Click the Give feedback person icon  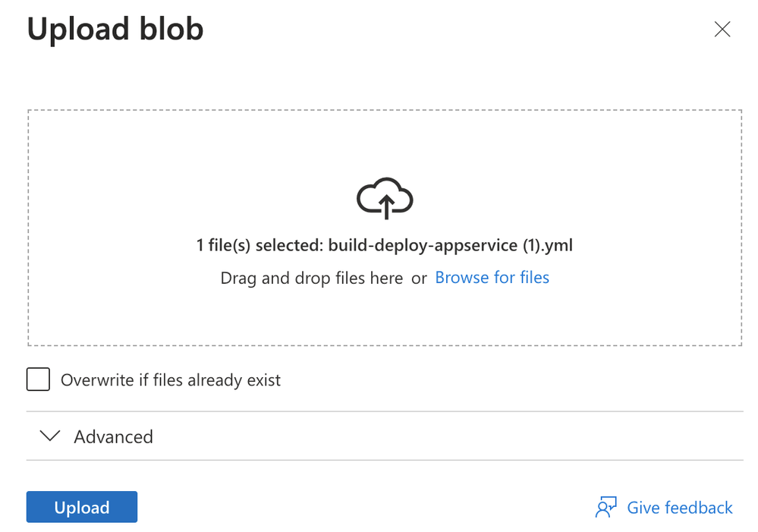point(605,508)
